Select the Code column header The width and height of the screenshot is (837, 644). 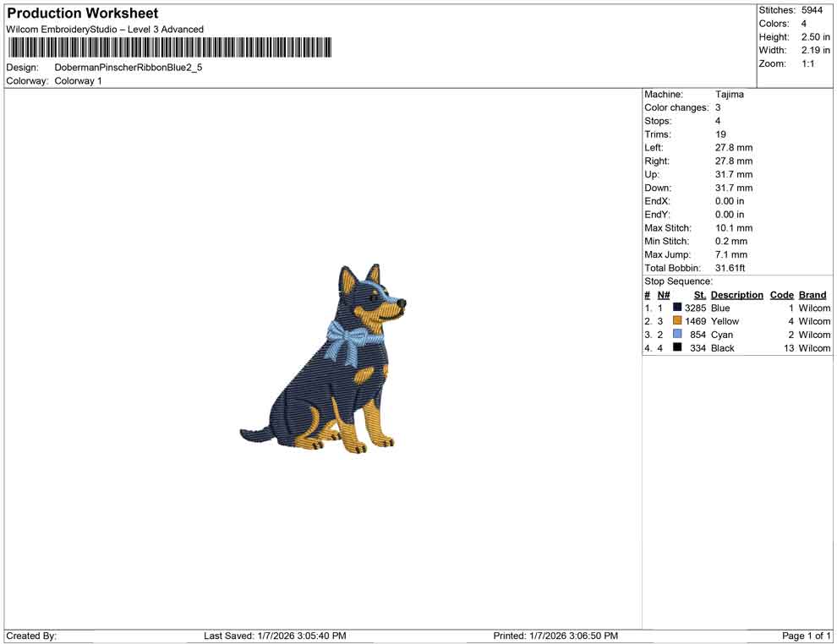coord(781,295)
